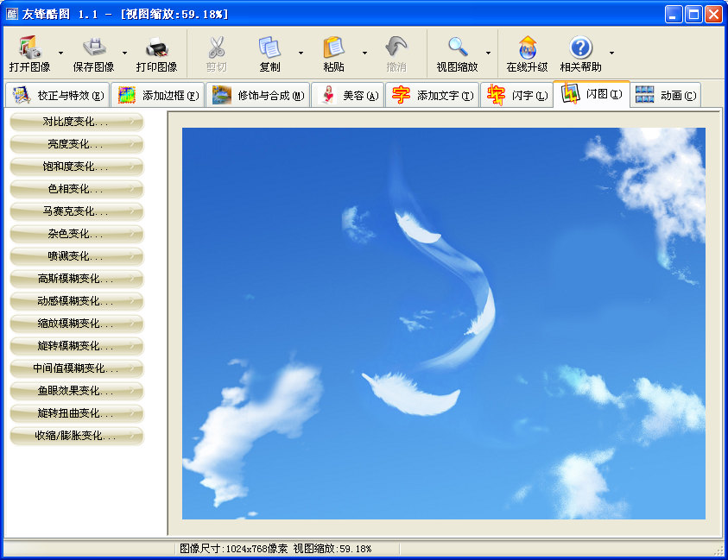Choose the 鱼眼效果变化 effect button
Screen dimensions: 728x560
(x=77, y=391)
